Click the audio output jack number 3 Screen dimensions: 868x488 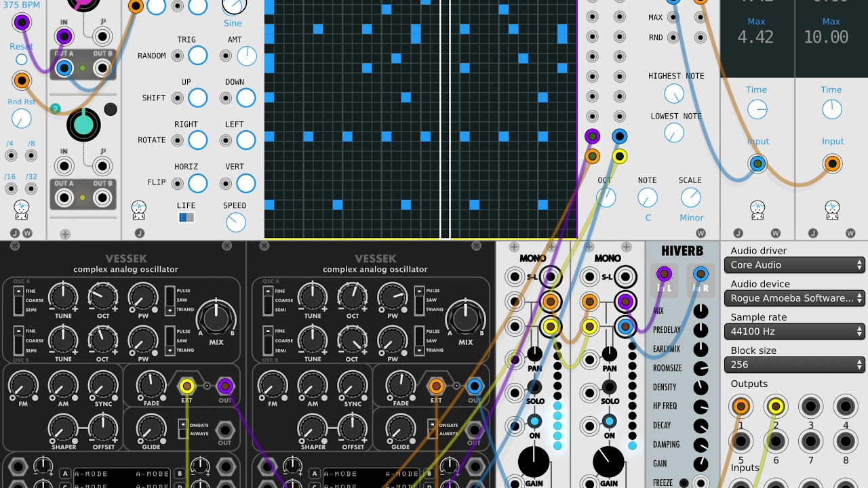tap(810, 407)
